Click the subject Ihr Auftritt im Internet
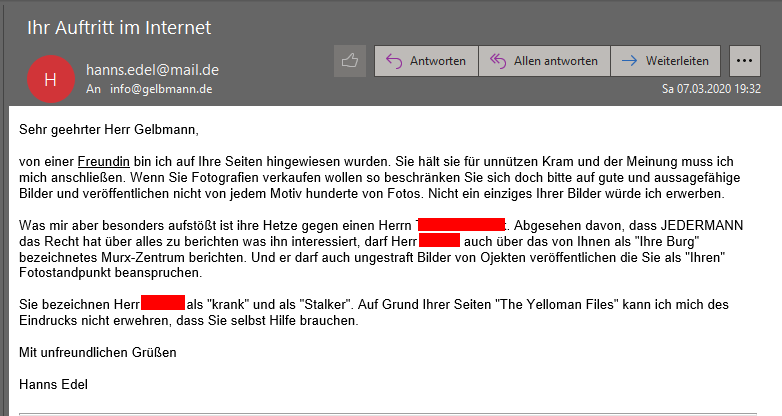 pyautogui.click(x=118, y=26)
